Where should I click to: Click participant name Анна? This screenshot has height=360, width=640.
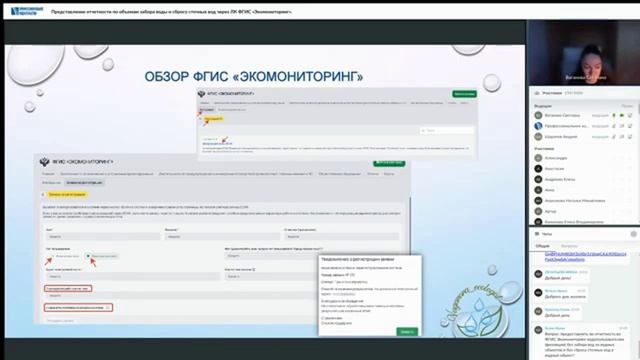pos(550,190)
